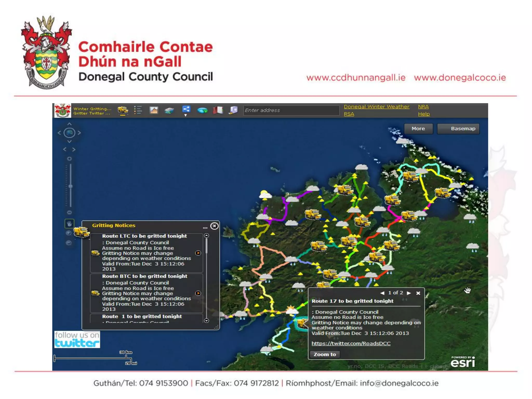Screen dimensions: 532x399
Task: Minimize the Gritting Notices panel
Action: pos(205,228)
